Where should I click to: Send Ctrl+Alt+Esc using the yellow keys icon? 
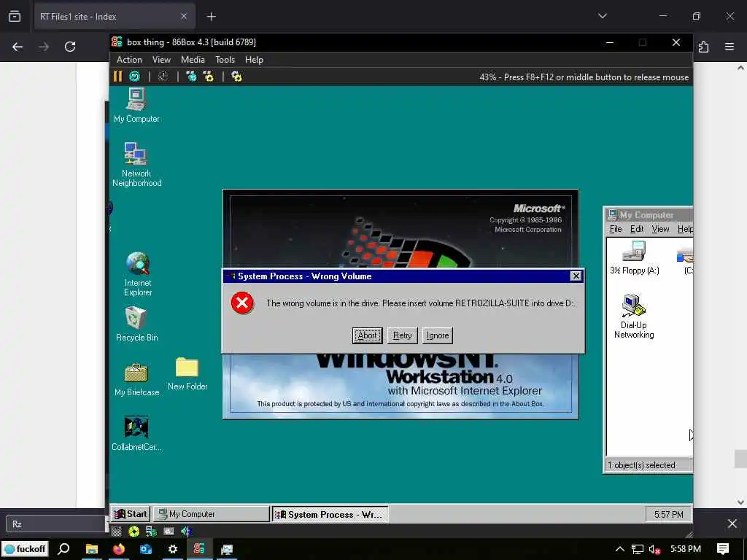[209, 76]
